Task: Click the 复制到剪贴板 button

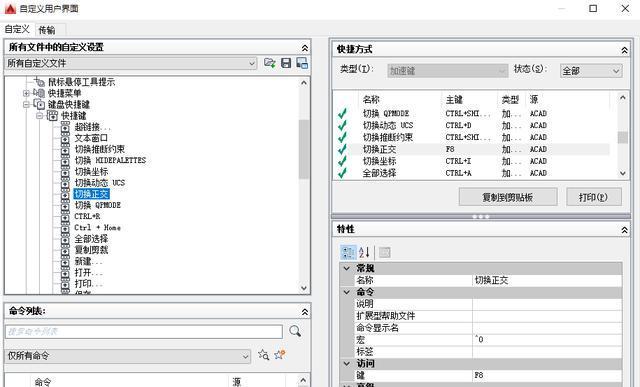Action: pyautogui.click(x=508, y=197)
